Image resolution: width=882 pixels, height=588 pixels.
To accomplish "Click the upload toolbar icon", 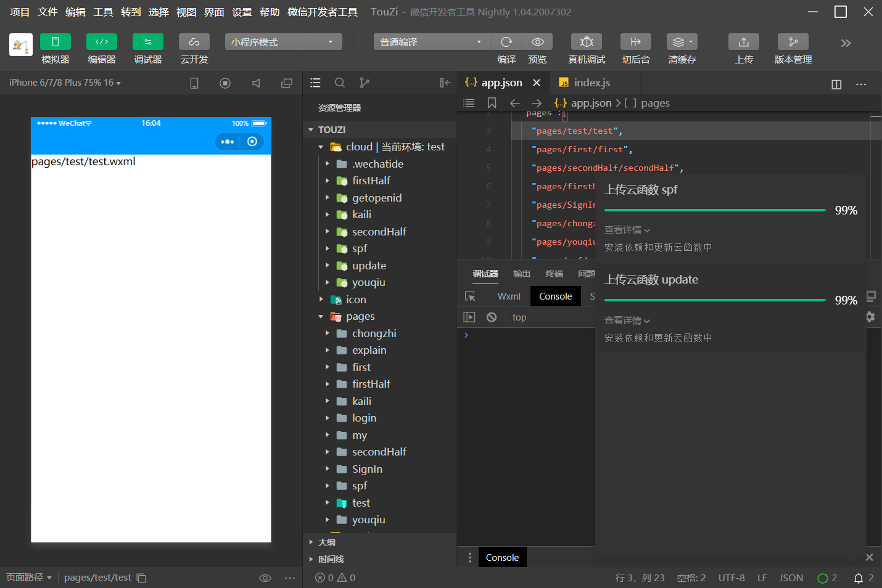I will pyautogui.click(x=744, y=41).
